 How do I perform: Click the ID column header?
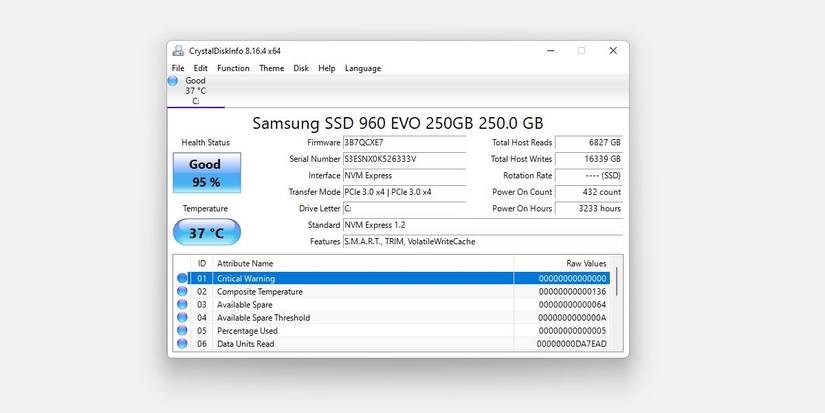[202, 264]
